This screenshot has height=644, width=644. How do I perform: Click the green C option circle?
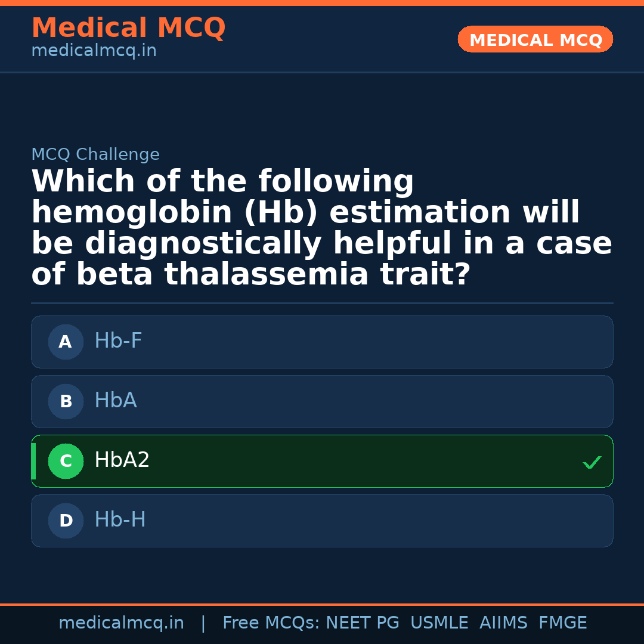coord(66,462)
